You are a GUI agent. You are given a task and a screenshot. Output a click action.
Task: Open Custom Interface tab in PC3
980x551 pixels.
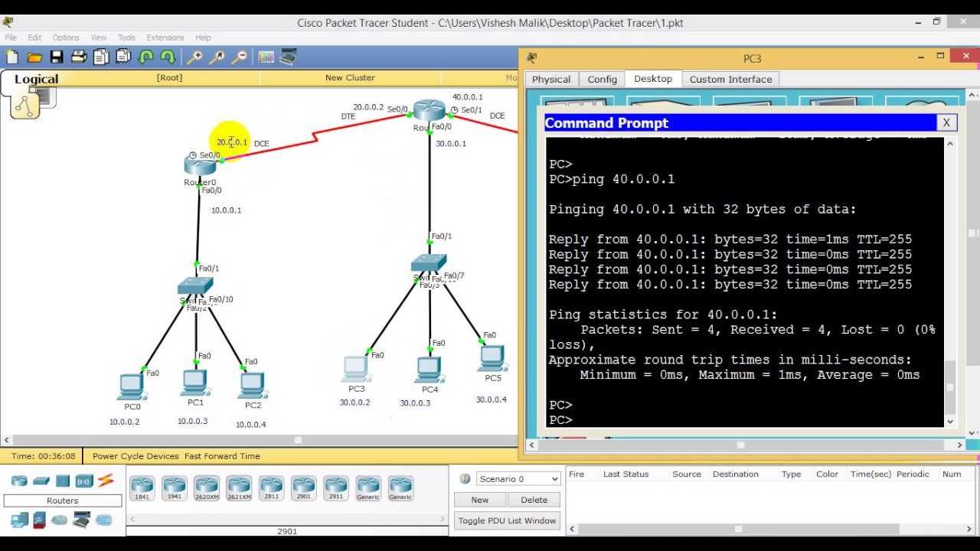pos(731,80)
